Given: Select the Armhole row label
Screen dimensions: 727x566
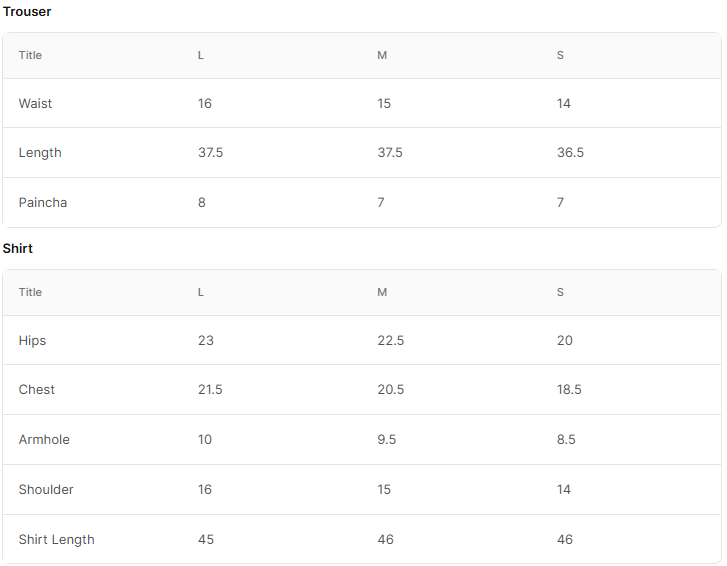Looking at the screenshot, I should click(44, 439).
